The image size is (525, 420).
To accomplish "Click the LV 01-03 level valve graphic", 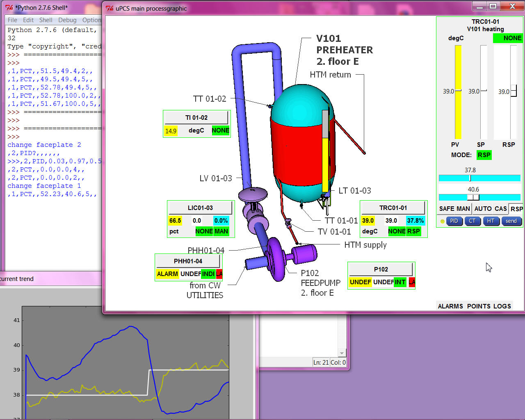I will (253, 195).
